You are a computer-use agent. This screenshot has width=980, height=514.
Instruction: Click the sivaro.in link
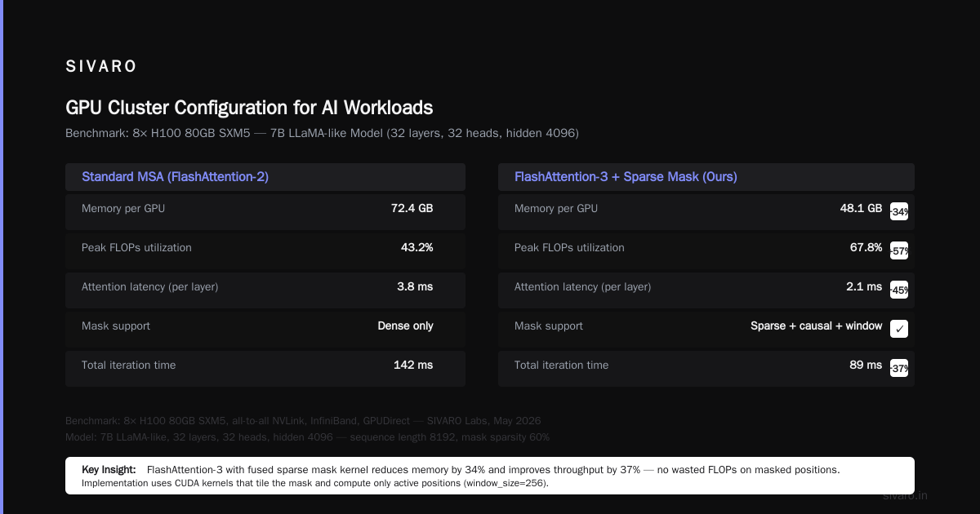pyautogui.click(x=906, y=495)
